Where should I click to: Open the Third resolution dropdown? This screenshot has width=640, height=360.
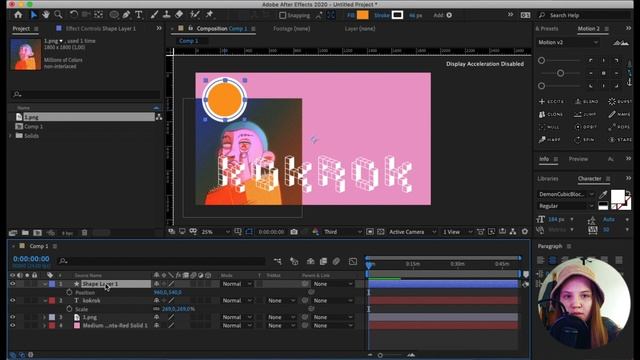coord(342,232)
